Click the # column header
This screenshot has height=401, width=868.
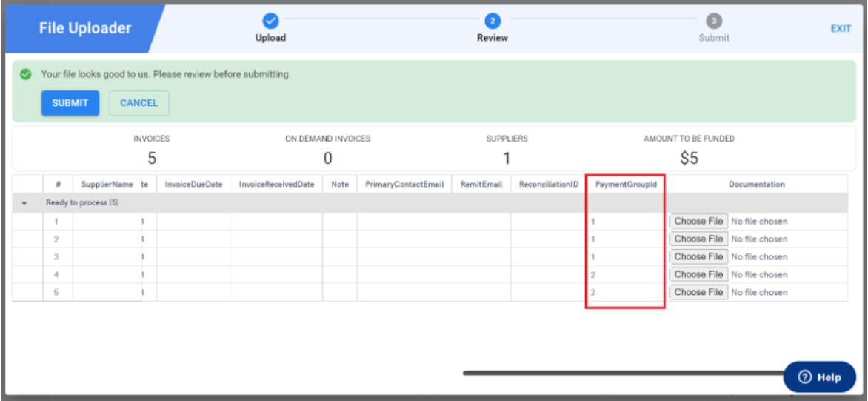click(x=58, y=185)
